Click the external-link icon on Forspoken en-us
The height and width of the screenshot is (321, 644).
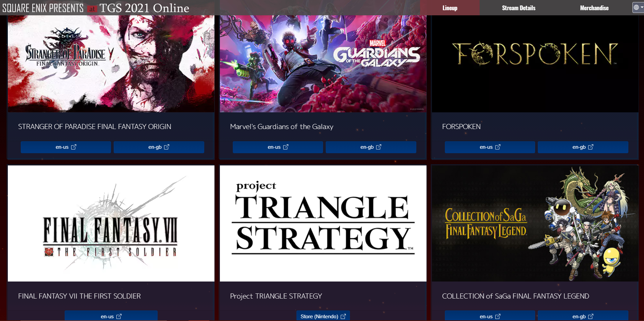(x=498, y=147)
